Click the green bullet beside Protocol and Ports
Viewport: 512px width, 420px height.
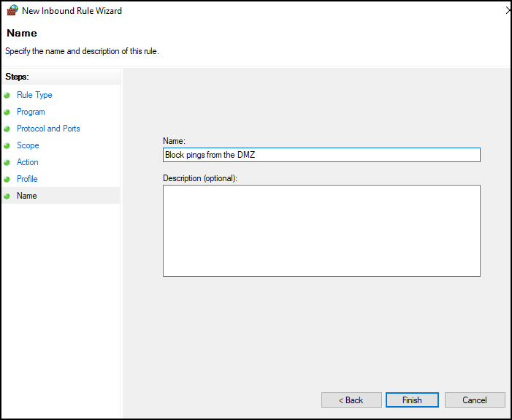pos(7,129)
